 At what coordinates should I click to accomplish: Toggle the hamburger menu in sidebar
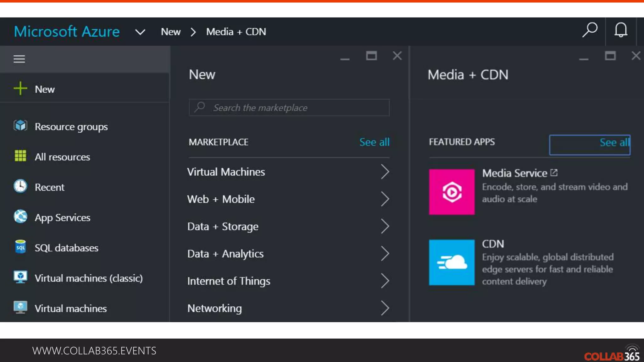[19, 59]
